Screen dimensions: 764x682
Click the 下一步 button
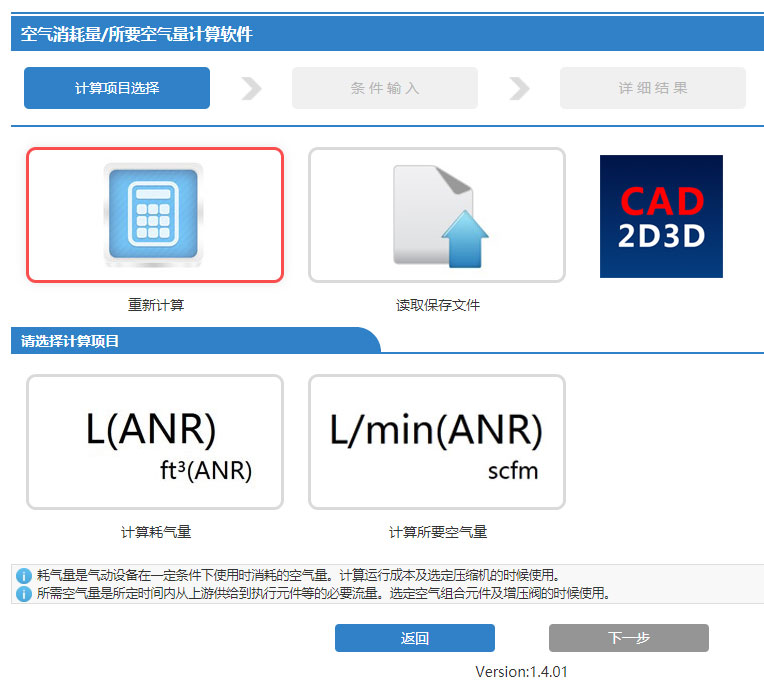[x=629, y=638]
